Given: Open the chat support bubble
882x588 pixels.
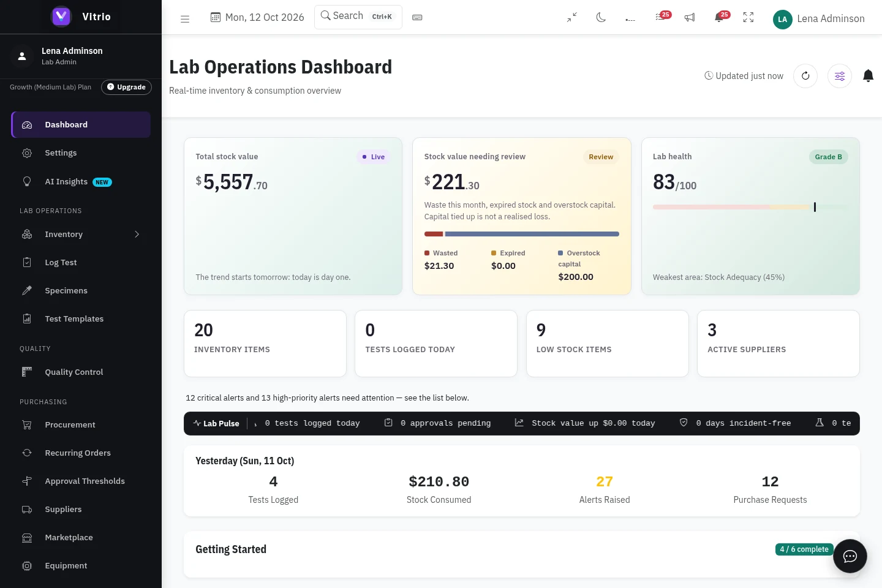Looking at the screenshot, I should [x=850, y=556].
